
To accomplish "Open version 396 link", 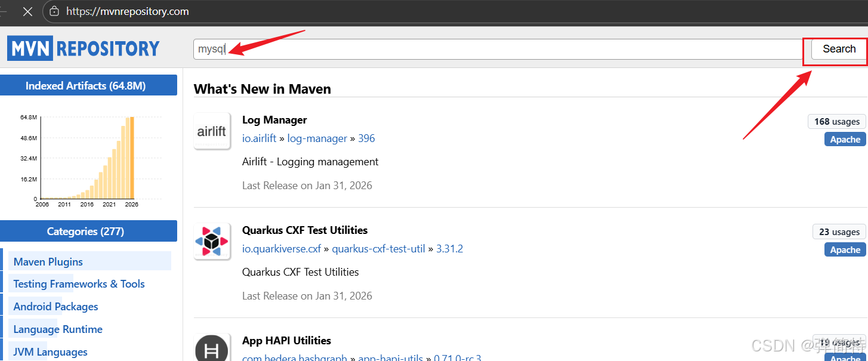I will point(366,138).
